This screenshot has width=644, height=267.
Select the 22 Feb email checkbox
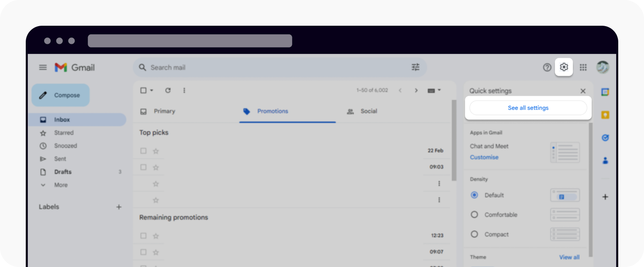point(143,151)
